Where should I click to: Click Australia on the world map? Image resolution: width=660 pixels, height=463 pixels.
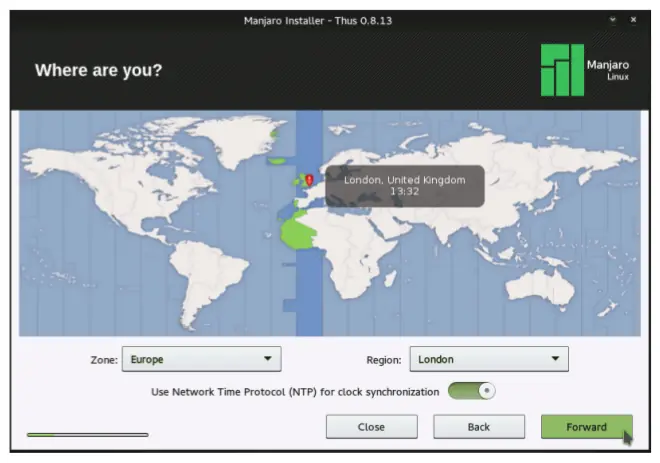tap(540, 287)
